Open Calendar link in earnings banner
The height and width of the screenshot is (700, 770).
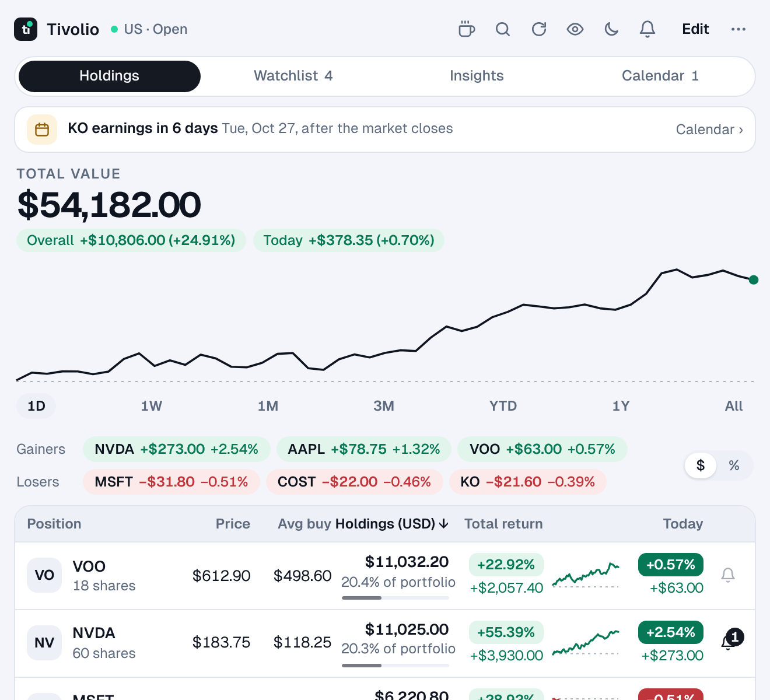click(x=709, y=129)
